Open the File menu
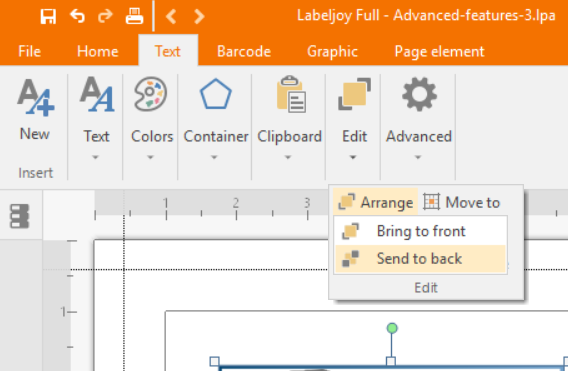Screen dimensions: 568x371 29,51
